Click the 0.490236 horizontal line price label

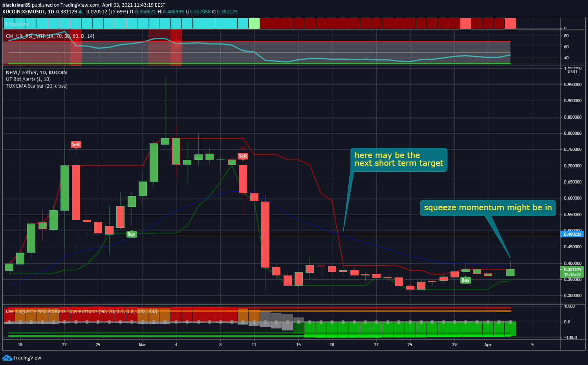click(x=573, y=234)
